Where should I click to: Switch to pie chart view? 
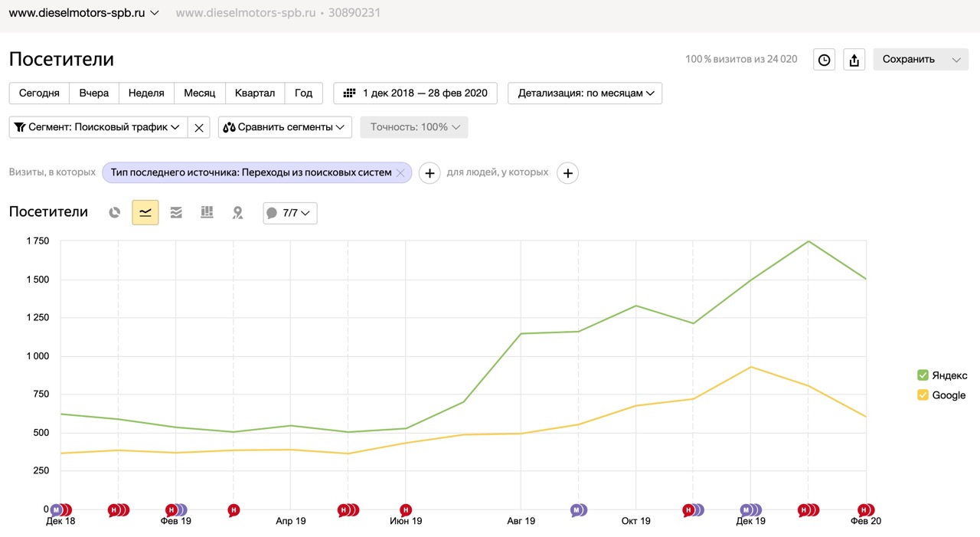click(115, 213)
